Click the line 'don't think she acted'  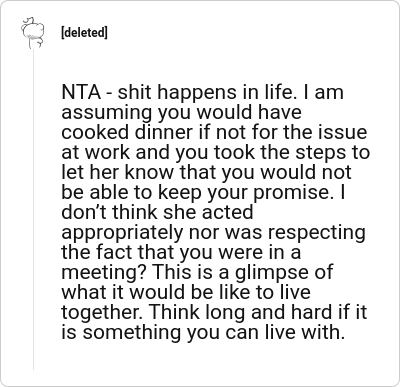click(157, 212)
